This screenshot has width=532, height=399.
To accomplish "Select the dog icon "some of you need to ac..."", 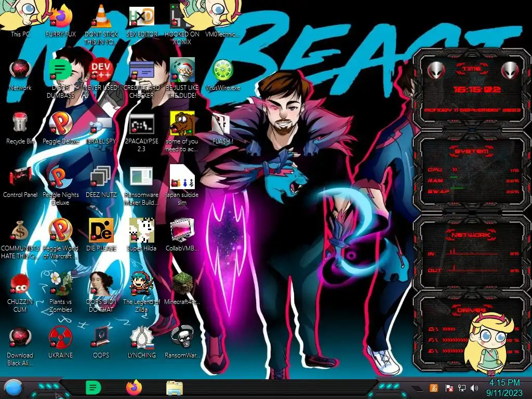I will pos(182,131).
